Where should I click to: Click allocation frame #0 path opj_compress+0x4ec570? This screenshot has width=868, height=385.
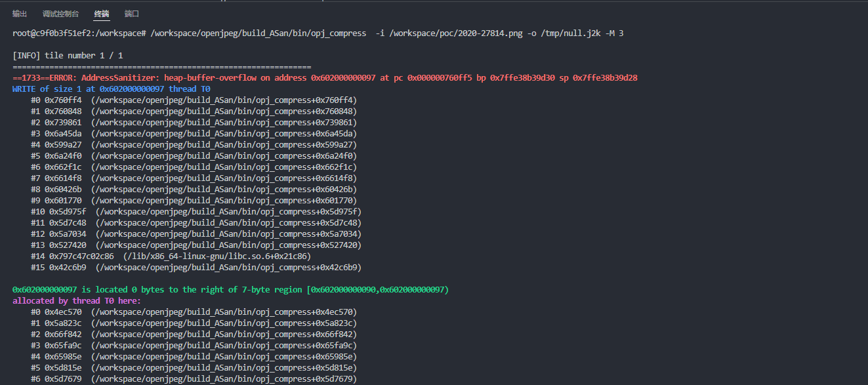(224, 312)
